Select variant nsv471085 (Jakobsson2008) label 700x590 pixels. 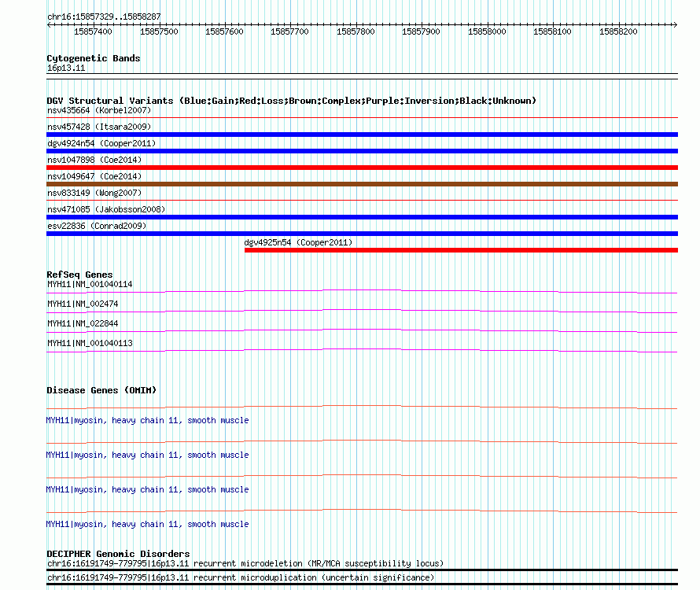(x=106, y=209)
